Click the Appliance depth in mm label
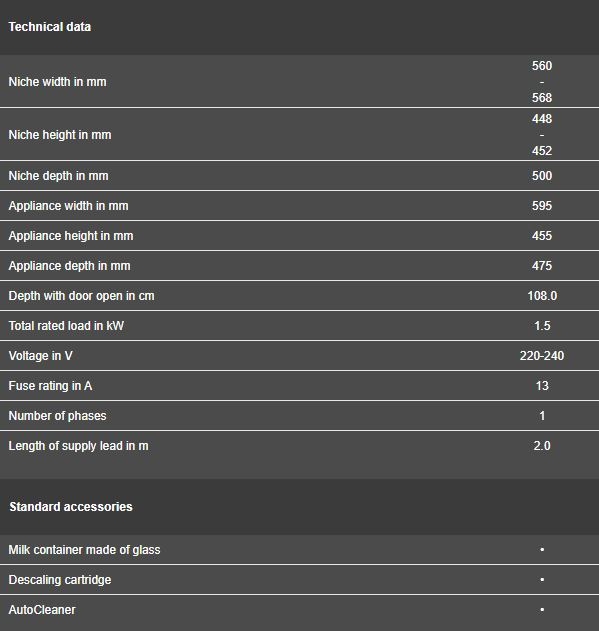This screenshot has height=631, width=599. (70, 266)
